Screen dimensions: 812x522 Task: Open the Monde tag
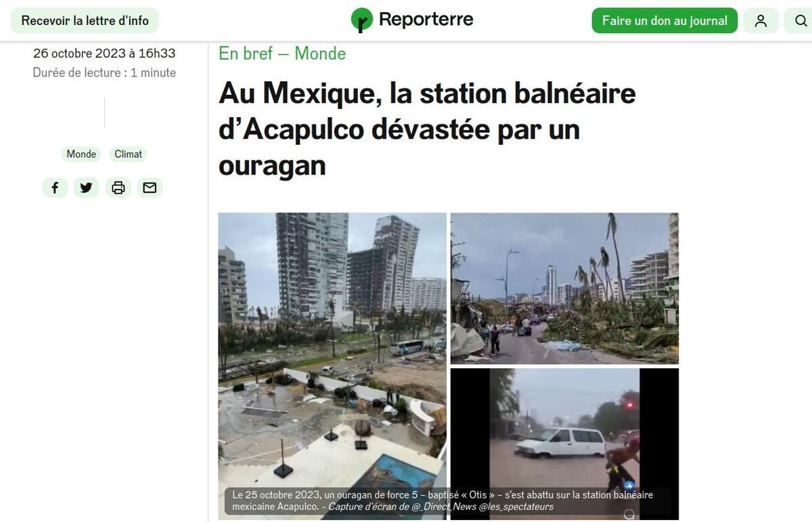tap(81, 154)
